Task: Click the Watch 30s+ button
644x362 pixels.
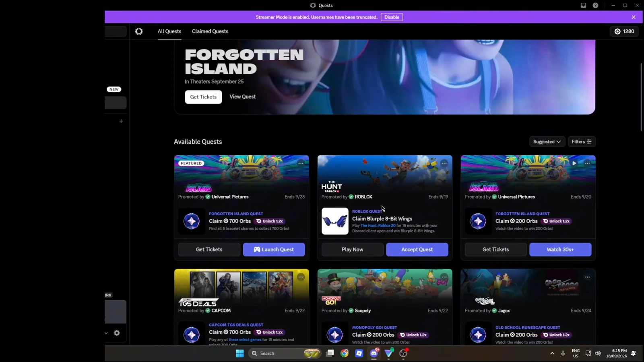Action: coord(560,249)
